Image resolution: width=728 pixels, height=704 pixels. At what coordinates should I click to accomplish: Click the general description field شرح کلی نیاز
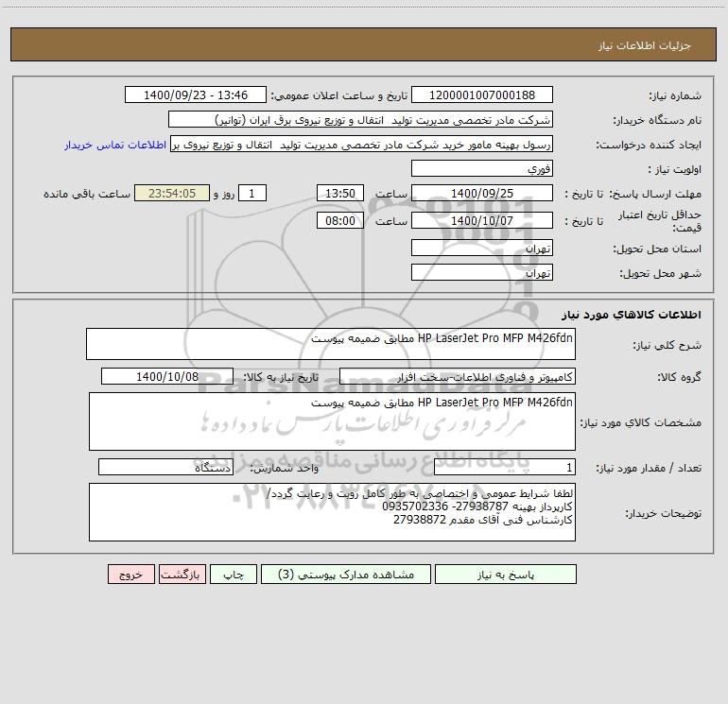click(331, 344)
